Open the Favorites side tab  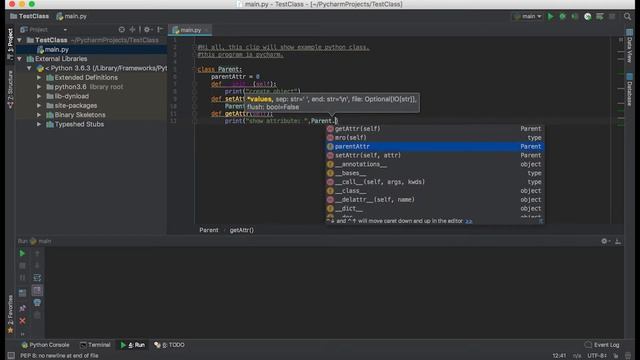click(x=10, y=314)
